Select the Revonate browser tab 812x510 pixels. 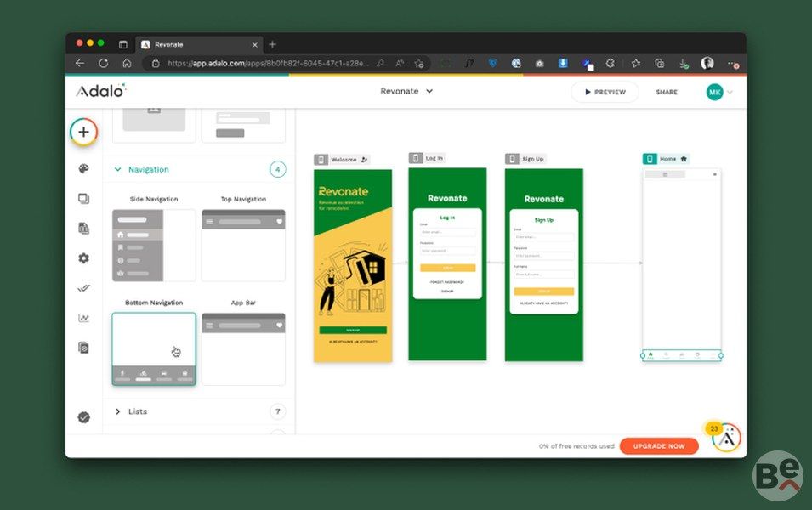(199, 44)
